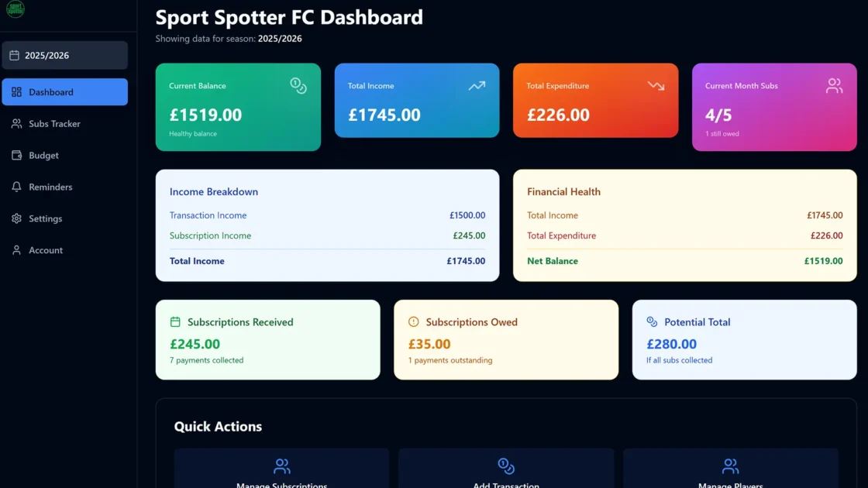Open the Settings gear icon

coord(17,218)
